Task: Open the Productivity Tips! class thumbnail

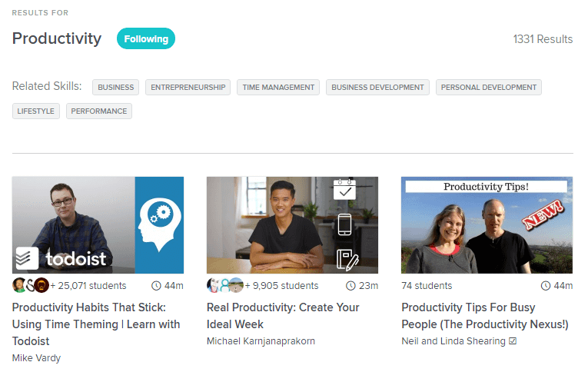Action: [x=487, y=225]
